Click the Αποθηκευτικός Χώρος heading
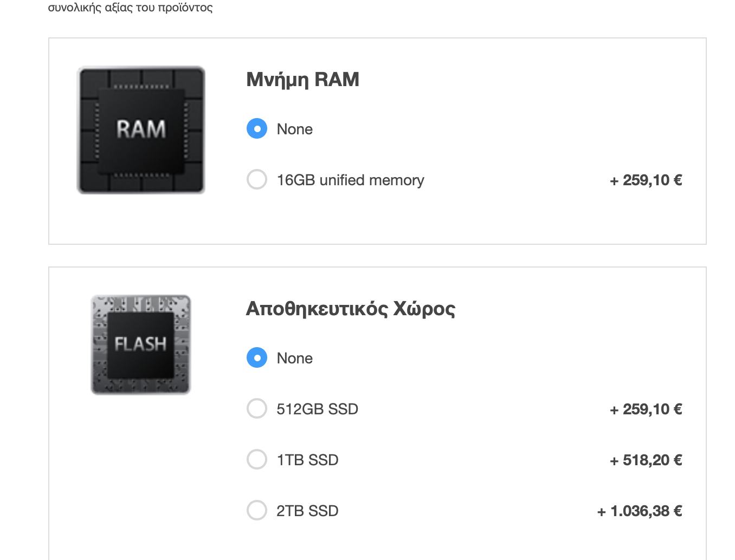Viewport: 735px width, 560px height. (x=351, y=309)
